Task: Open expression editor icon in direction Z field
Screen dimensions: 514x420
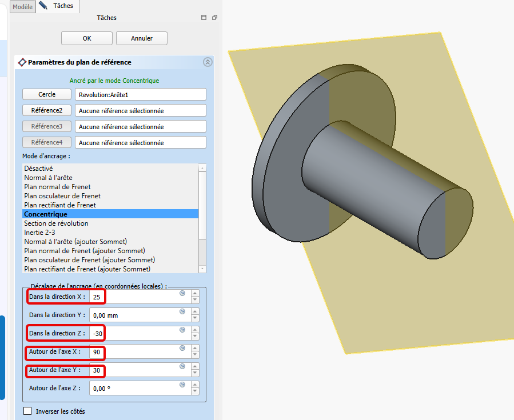Action: coord(182,330)
